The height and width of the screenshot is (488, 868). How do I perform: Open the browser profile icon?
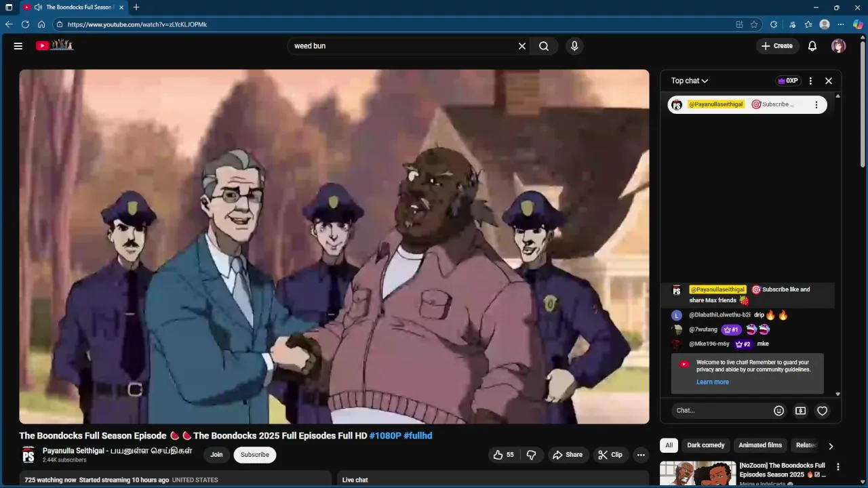825,24
